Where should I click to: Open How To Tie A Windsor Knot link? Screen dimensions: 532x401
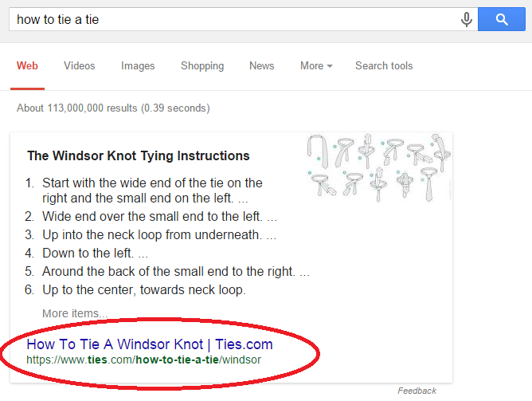coord(150,344)
